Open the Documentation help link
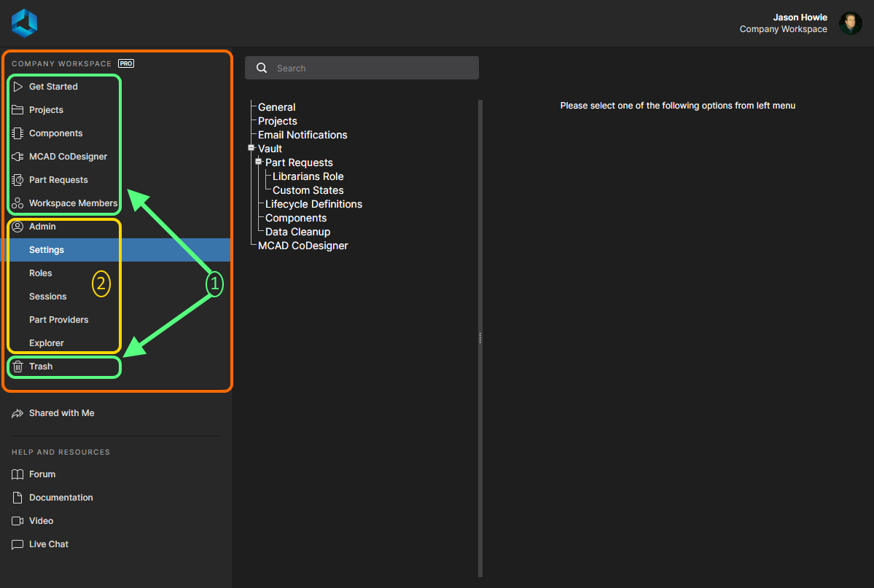Image resolution: width=874 pixels, height=588 pixels. click(x=61, y=498)
